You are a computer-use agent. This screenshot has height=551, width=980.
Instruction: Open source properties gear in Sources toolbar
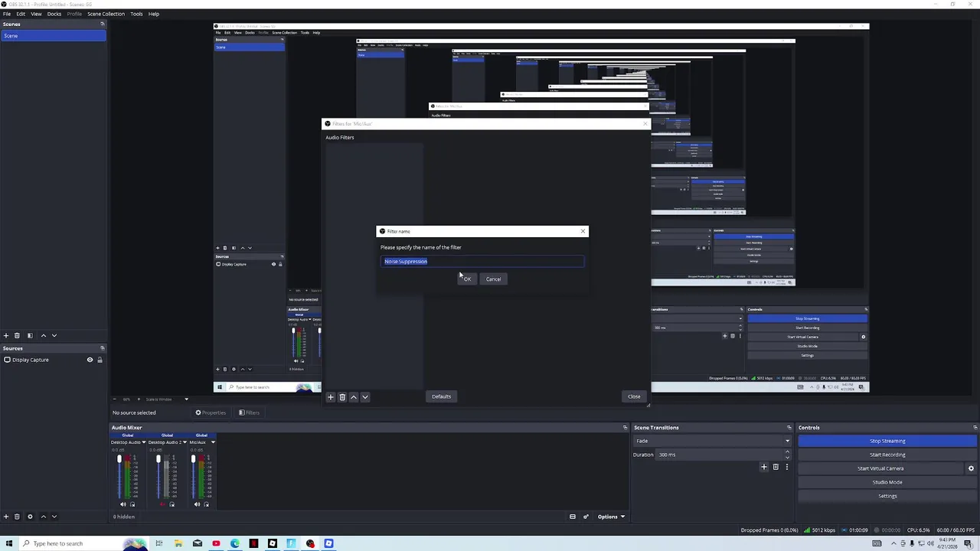tap(30, 517)
